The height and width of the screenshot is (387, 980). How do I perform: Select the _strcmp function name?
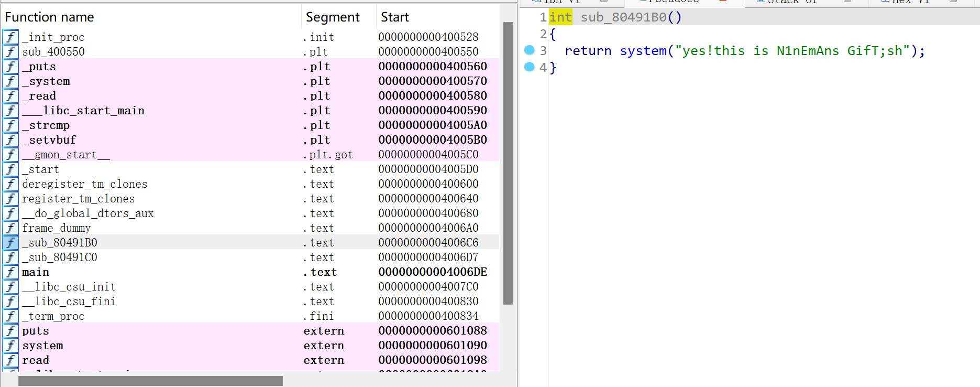(x=46, y=125)
